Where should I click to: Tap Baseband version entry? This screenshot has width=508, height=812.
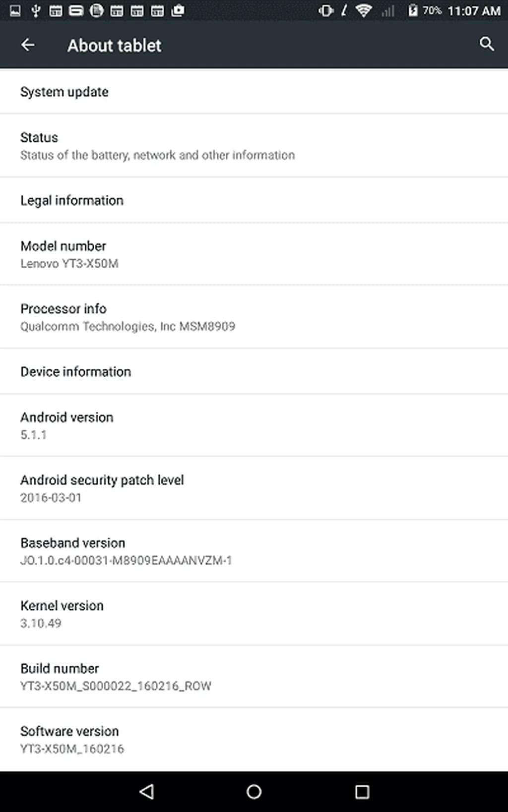254,551
